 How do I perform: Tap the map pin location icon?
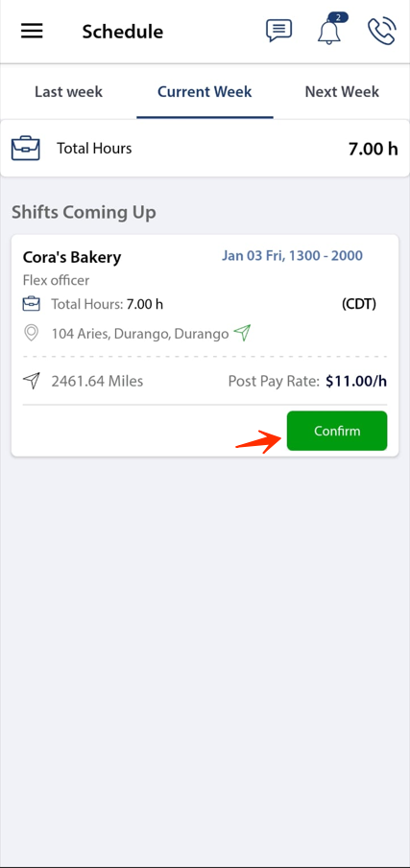[x=32, y=333]
